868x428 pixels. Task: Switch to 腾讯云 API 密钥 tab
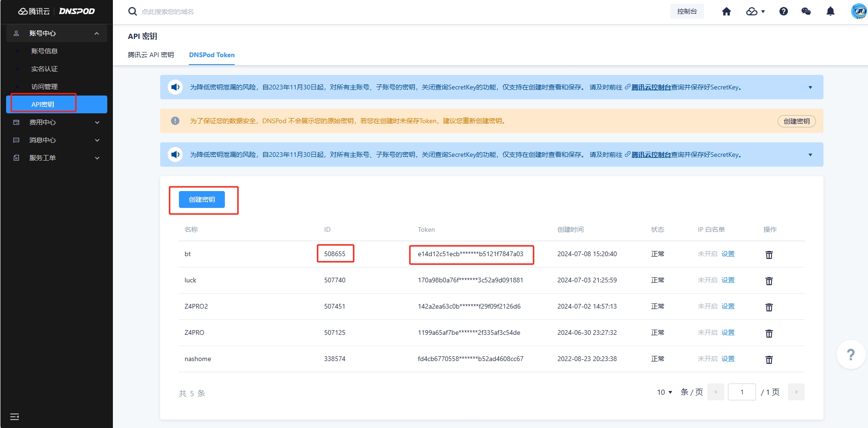point(151,55)
